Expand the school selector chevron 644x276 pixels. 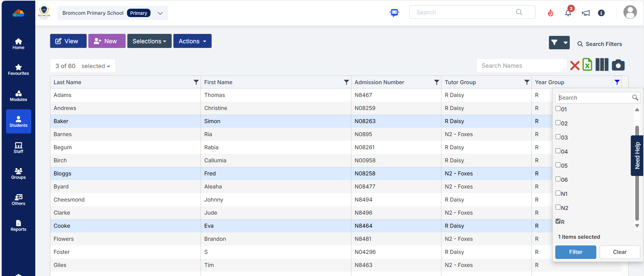click(x=160, y=13)
